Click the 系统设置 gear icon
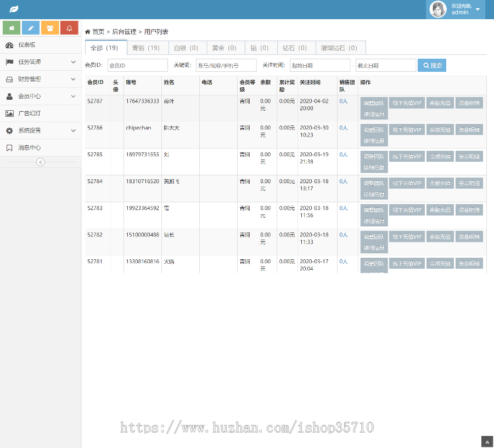Viewport: 494px width, 448px height. [9, 131]
